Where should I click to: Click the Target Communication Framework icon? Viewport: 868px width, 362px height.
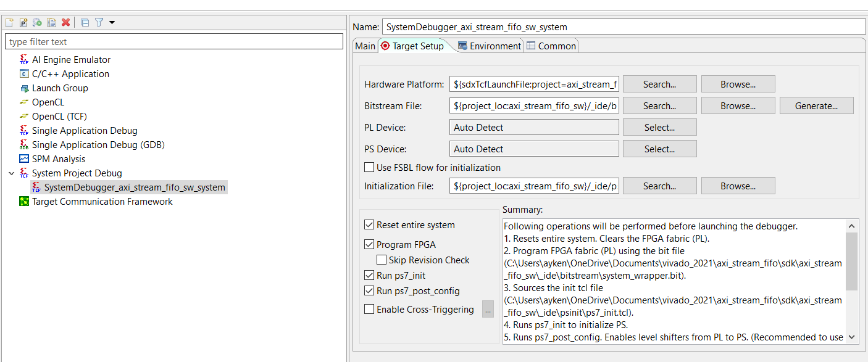coord(24,202)
